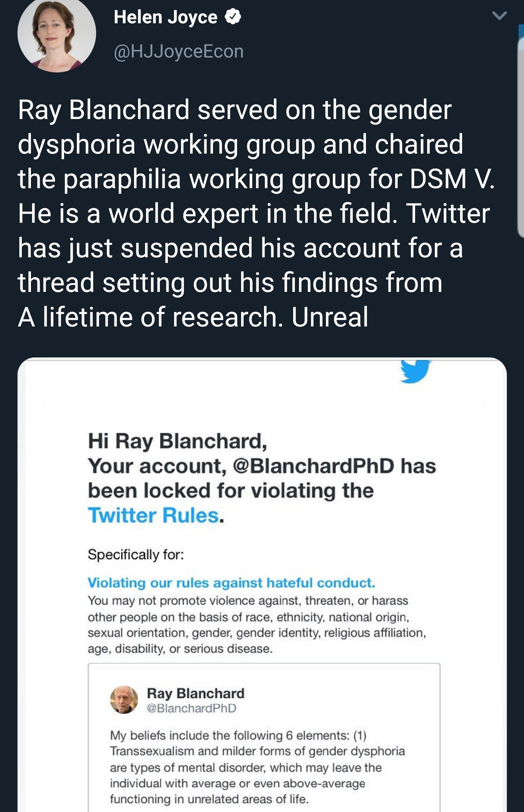Click the Ray Blanchard name in quoted tweet
This screenshot has height=812, width=524.
click(196, 693)
